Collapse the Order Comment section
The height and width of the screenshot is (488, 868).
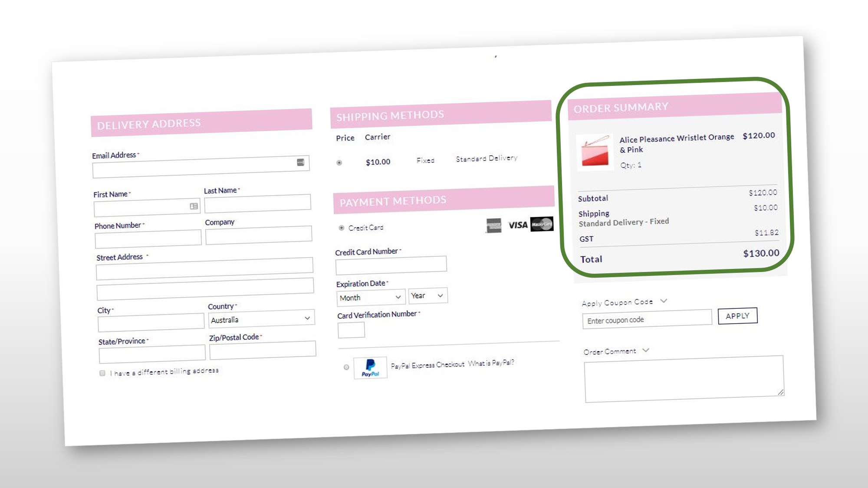coord(646,350)
